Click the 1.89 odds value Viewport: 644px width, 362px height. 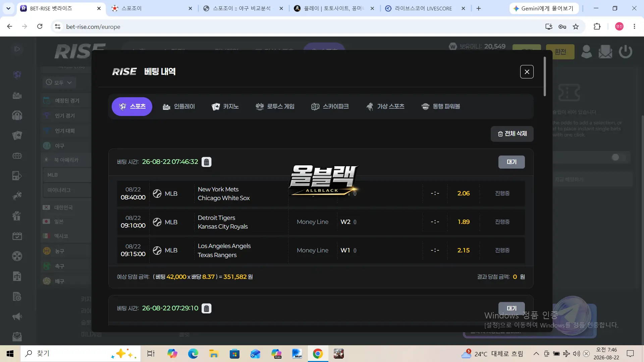(464, 222)
